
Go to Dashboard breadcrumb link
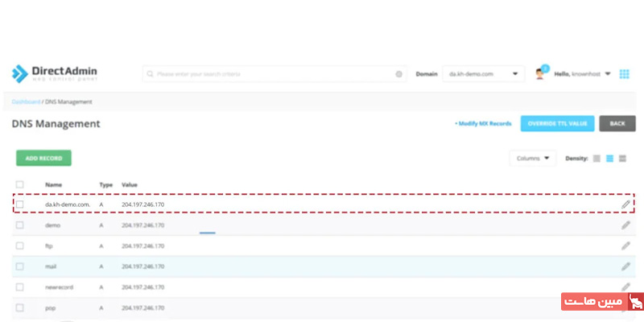coord(26,102)
